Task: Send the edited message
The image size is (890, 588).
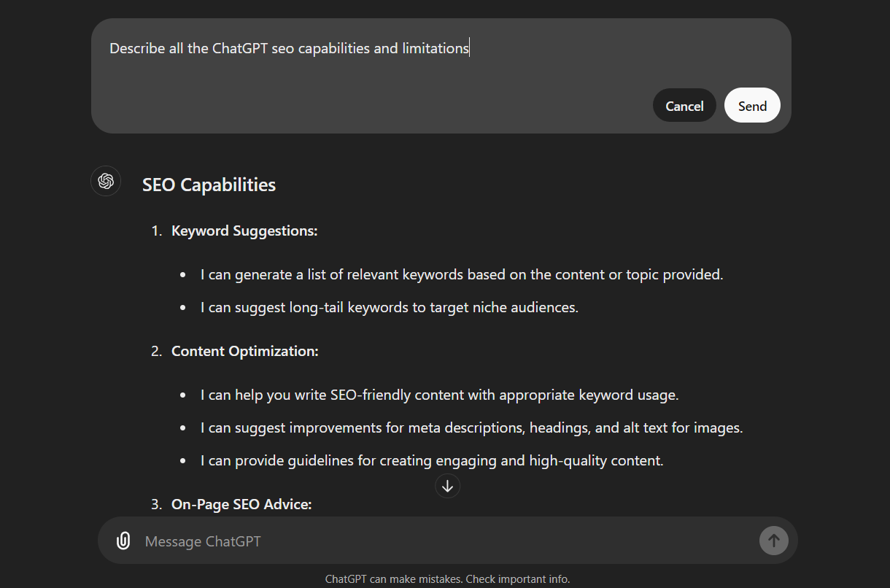Action: pyautogui.click(x=752, y=106)
